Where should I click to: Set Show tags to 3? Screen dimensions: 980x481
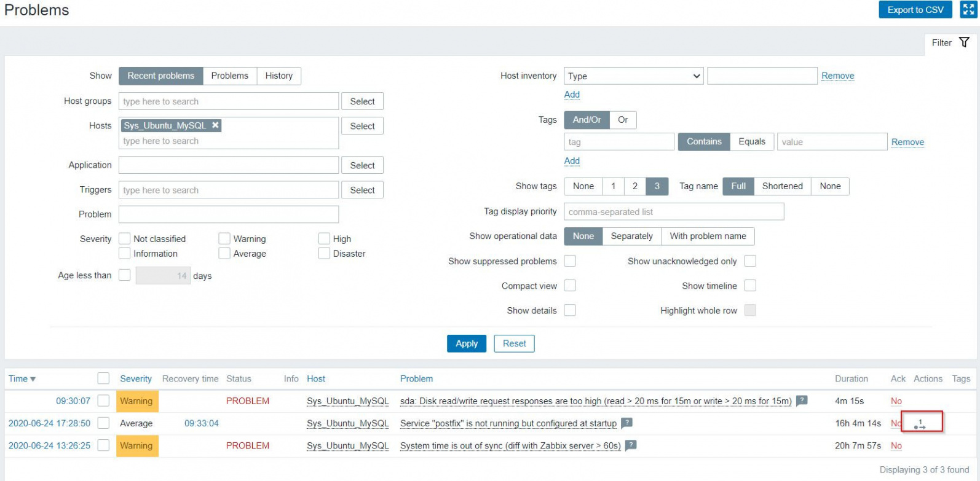pyautogui.click(x=657, y=186)
